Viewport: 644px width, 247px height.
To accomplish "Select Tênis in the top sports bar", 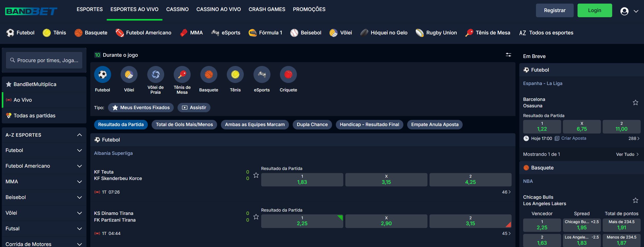I will [54, 33].
